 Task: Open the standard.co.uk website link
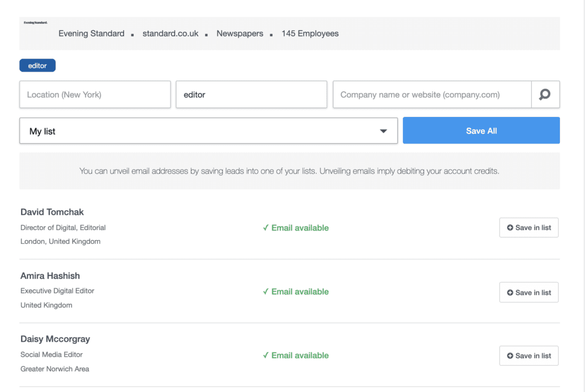[x=170, y=34]
